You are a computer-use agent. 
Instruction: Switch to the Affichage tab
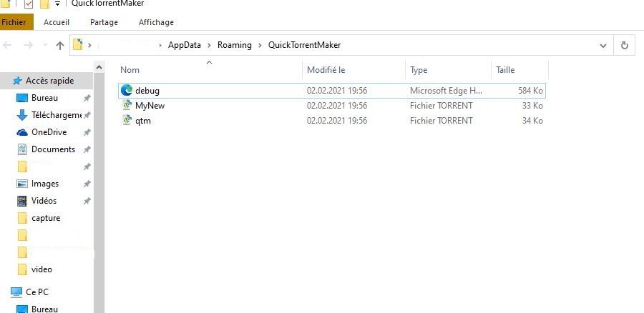pyautogui.click(x=156, y=22)
